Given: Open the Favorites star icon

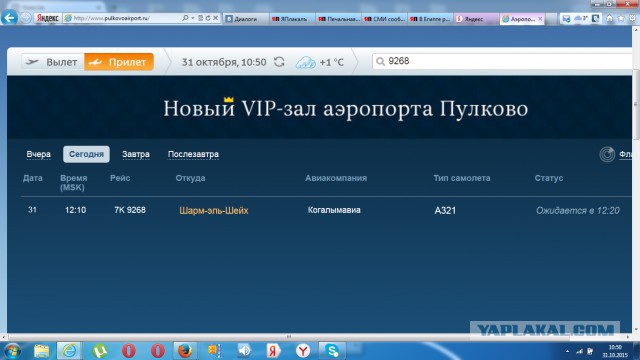Looking at the screenshot, I should pyautogui.click(x=621, y=18).
